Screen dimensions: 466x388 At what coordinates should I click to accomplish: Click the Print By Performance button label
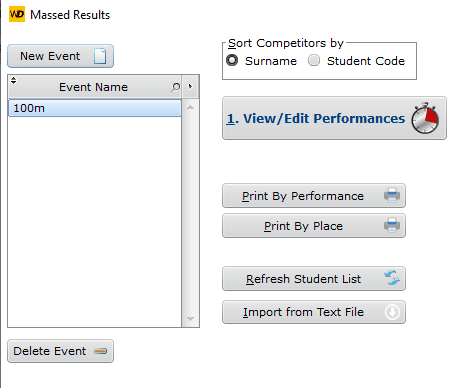(303, 196)
